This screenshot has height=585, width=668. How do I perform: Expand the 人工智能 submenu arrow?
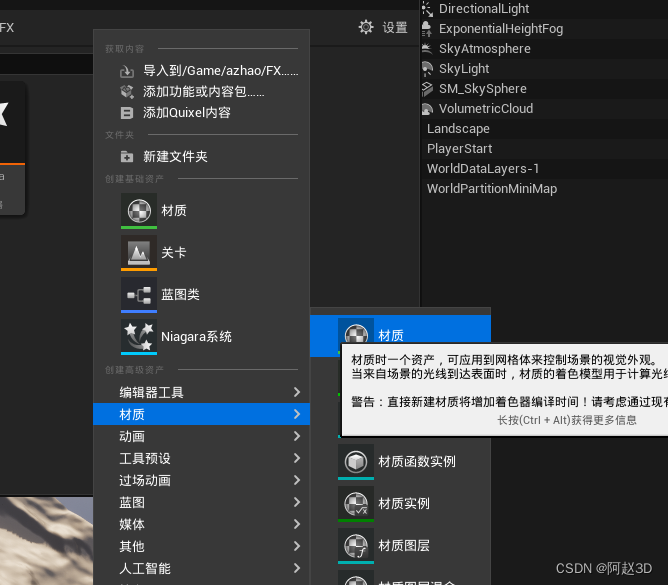click(297, 568)
